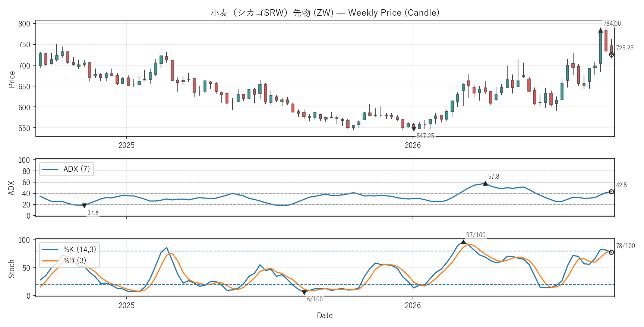The image size is (644, 327).
Task: Click the current ADX value 42.5
Action: click(621, 185)
